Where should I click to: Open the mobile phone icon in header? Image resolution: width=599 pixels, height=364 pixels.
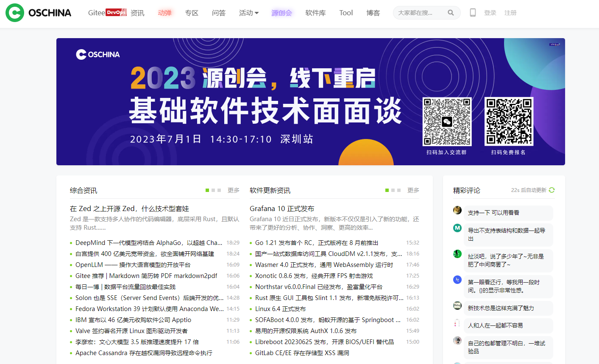473,13
